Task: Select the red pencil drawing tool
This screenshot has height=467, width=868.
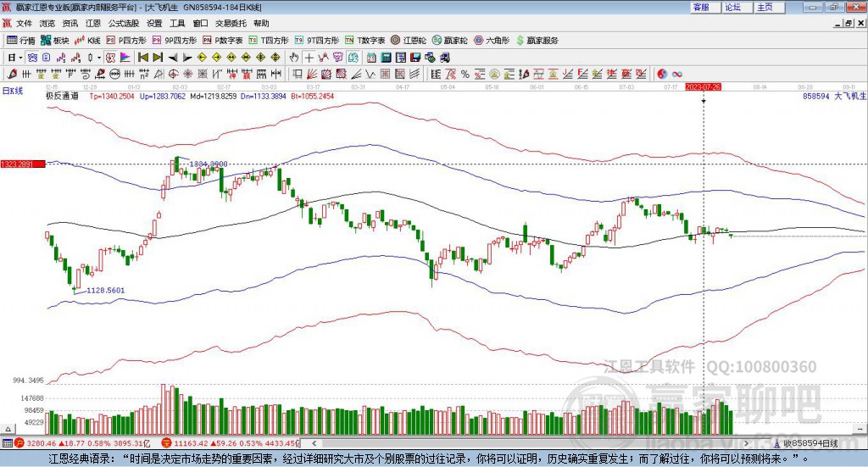Action: [12, 74]
